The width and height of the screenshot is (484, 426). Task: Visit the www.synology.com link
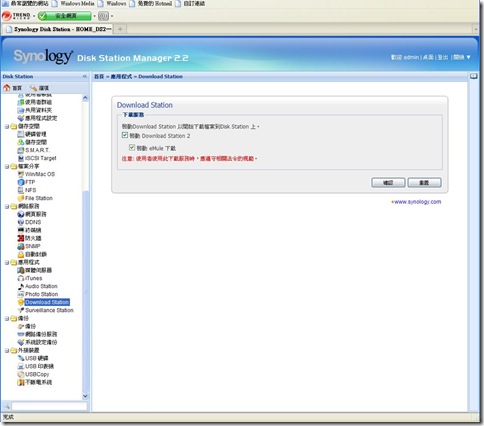[x=417, y=202]
